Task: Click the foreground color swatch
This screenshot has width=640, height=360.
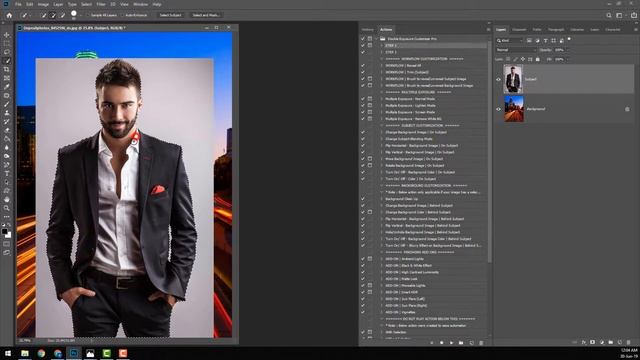Action: coord(4,231)
